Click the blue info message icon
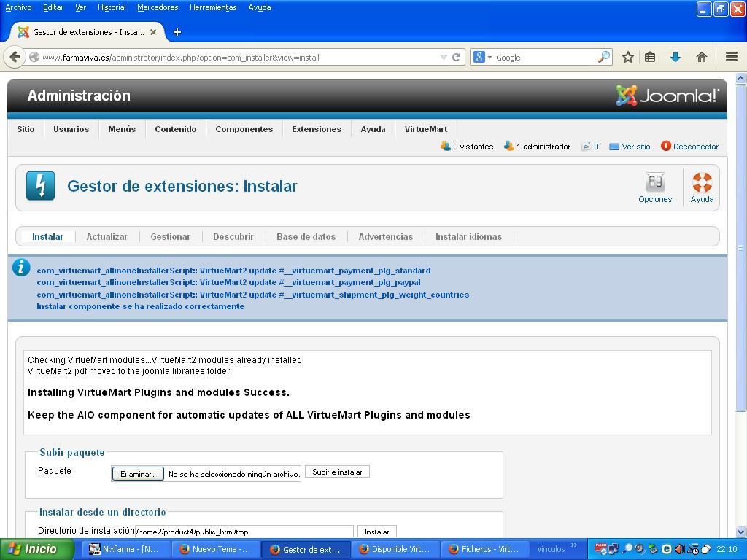 [21, 268]
